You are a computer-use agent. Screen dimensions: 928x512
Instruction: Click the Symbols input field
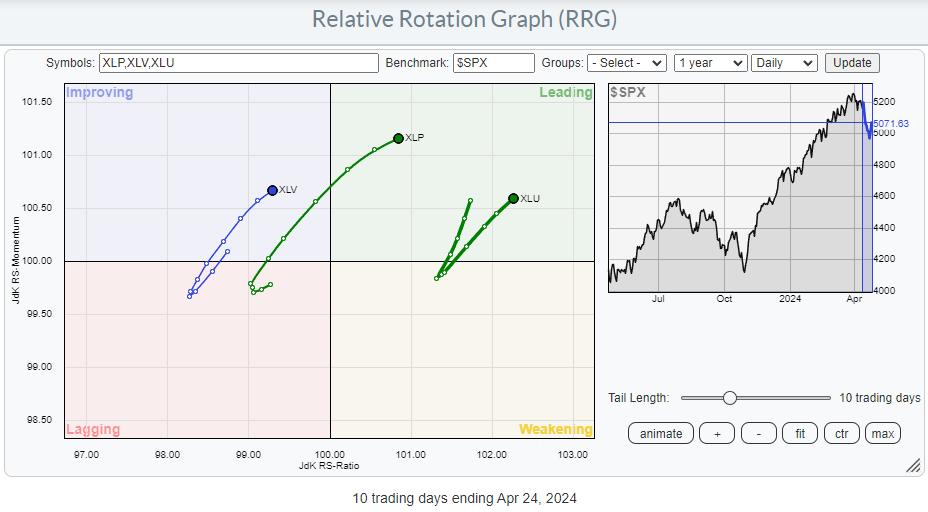(238, 63)
